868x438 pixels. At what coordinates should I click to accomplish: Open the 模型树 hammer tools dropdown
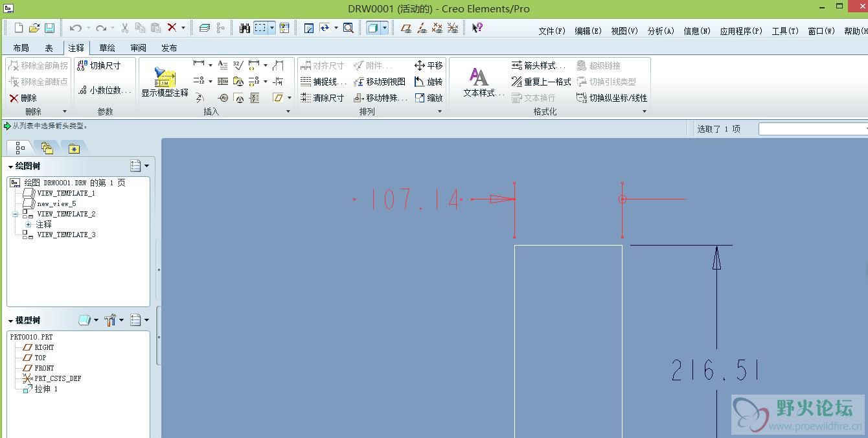tap(114, 320)
